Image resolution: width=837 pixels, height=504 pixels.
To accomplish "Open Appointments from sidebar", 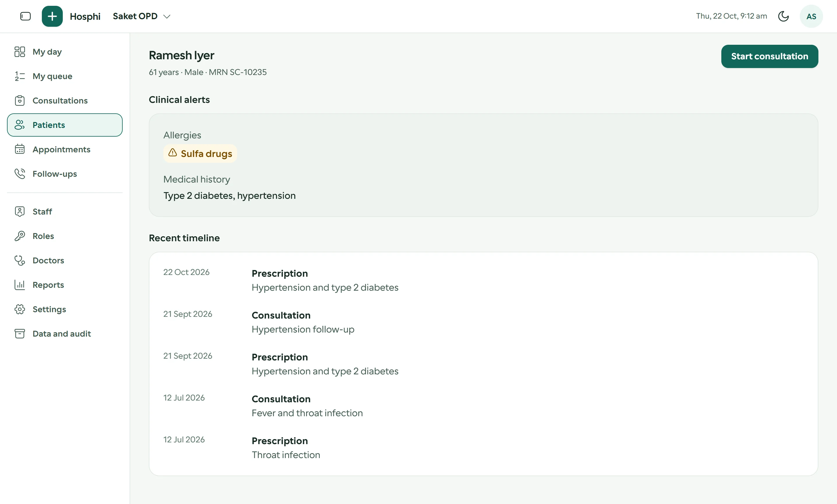I will click(x=65, y=149).
